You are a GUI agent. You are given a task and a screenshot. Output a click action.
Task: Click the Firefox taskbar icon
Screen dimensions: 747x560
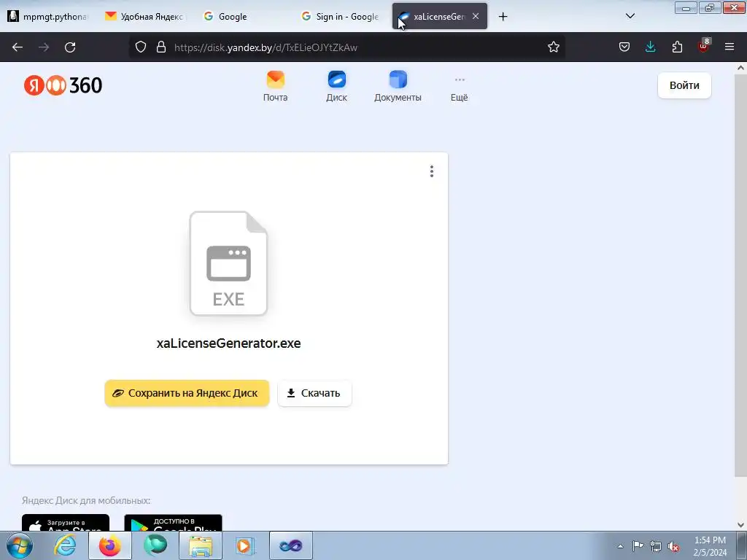click(110, 545)
